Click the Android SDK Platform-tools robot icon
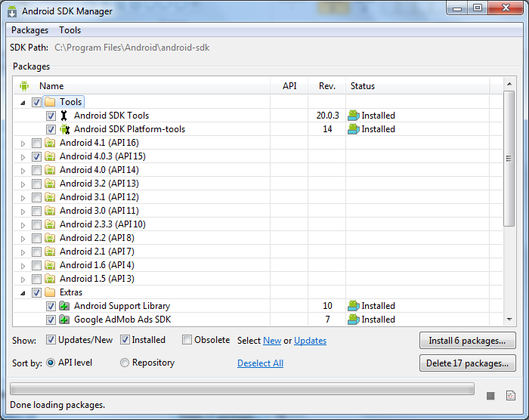Image resolution: width=529 pixels, height=420 pixels. tap(64, 129)
